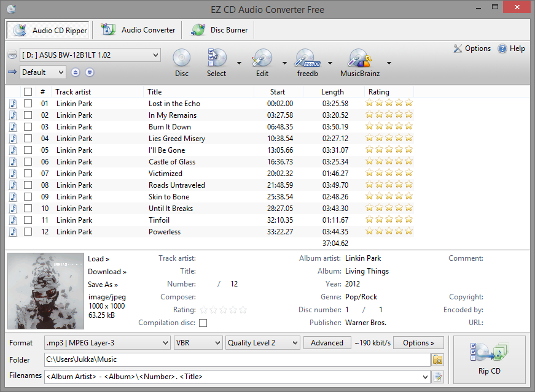Expand the Edit button dropdown arrow
Screen dimensions: 535x392
tap(284, 63)
